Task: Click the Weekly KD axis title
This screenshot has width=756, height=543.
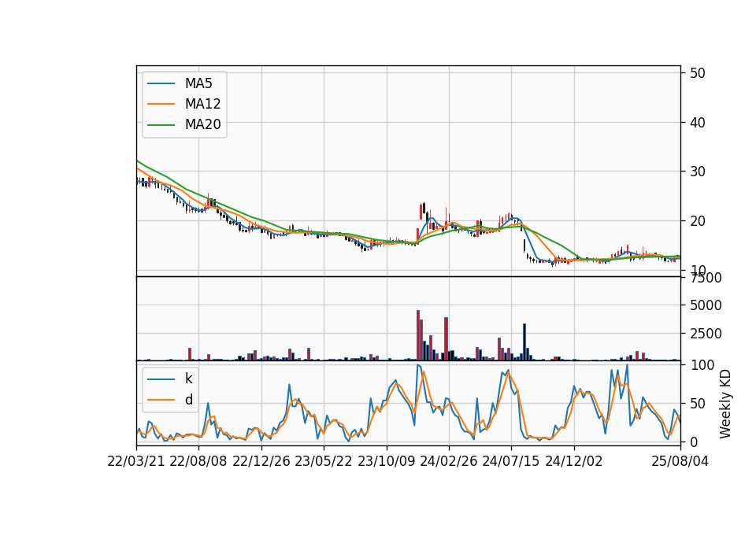Action: click(724, 404)
